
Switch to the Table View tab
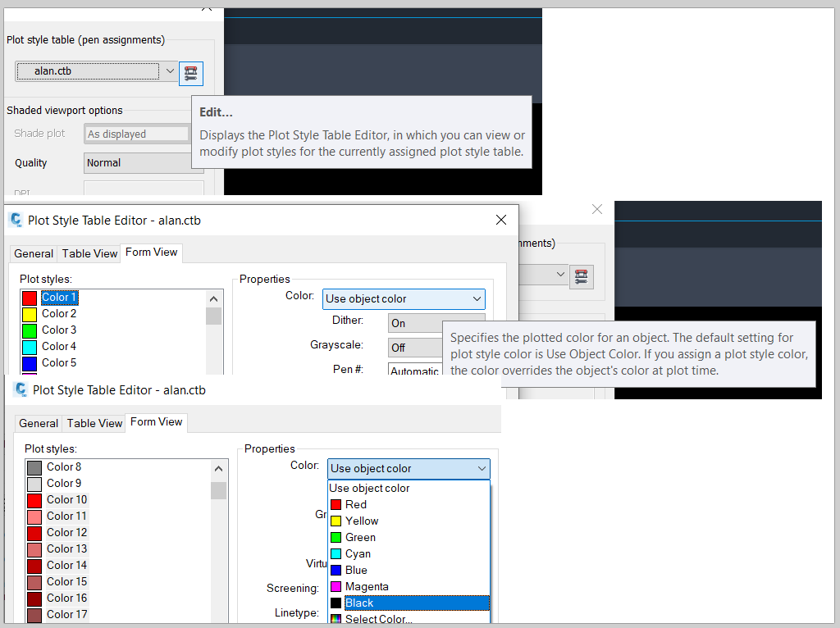[89, 253]
